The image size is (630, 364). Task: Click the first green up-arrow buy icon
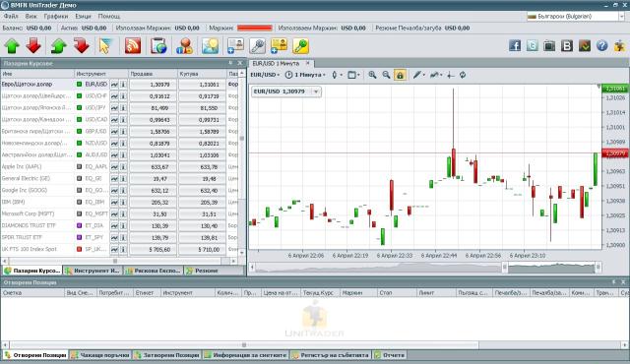click(x=12, y=46)
